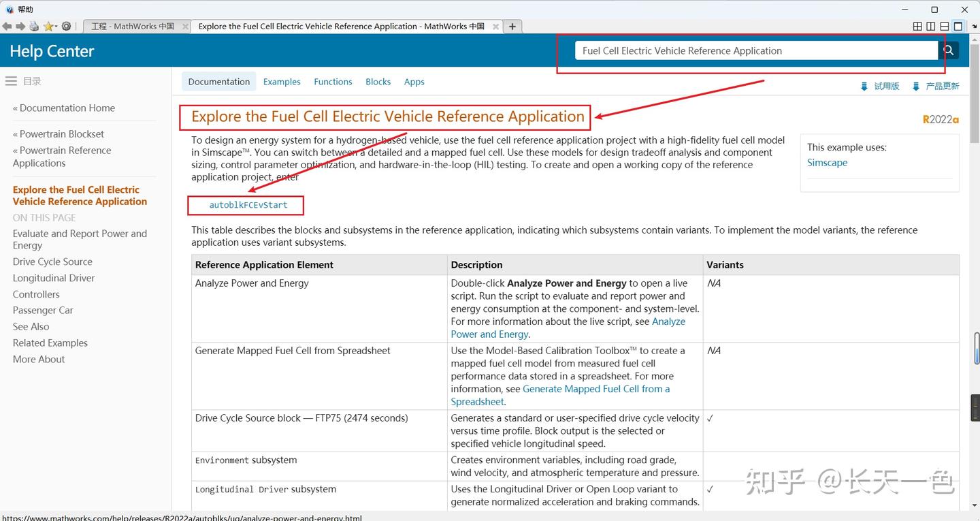
Task: Open a new tab with the plus icon
Action: [512, 26]
